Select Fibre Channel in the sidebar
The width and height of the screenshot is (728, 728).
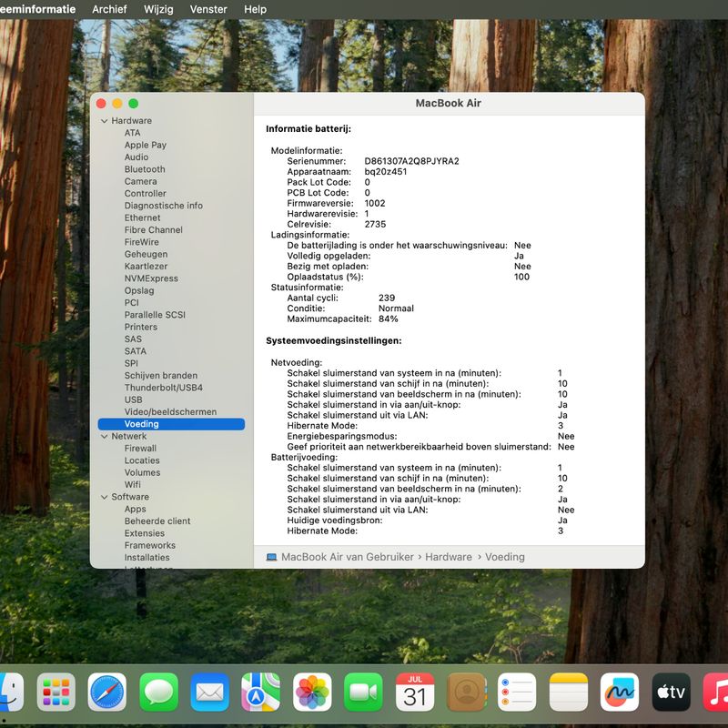[154, 230]
